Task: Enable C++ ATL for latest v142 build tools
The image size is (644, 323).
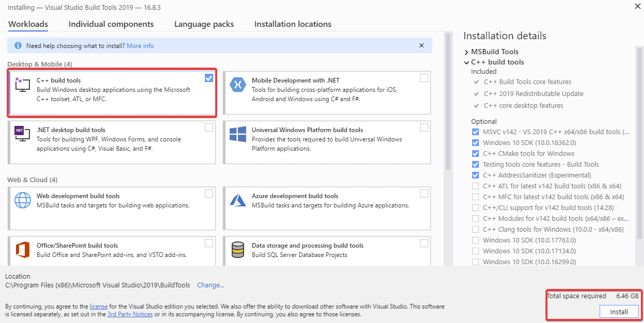Action: [x=475, y=186]
